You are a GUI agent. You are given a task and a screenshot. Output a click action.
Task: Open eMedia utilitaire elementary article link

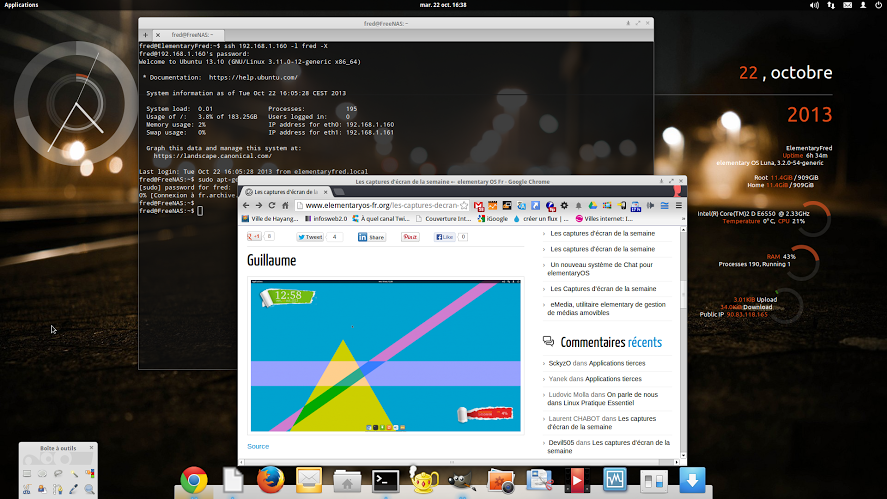tap(606, 308)
